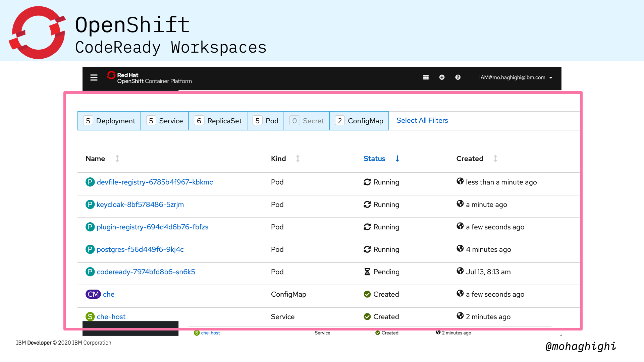Screen dimensions: 644x362
Task: Toggle the ReplicaSet filter chip
Action: 218,121
